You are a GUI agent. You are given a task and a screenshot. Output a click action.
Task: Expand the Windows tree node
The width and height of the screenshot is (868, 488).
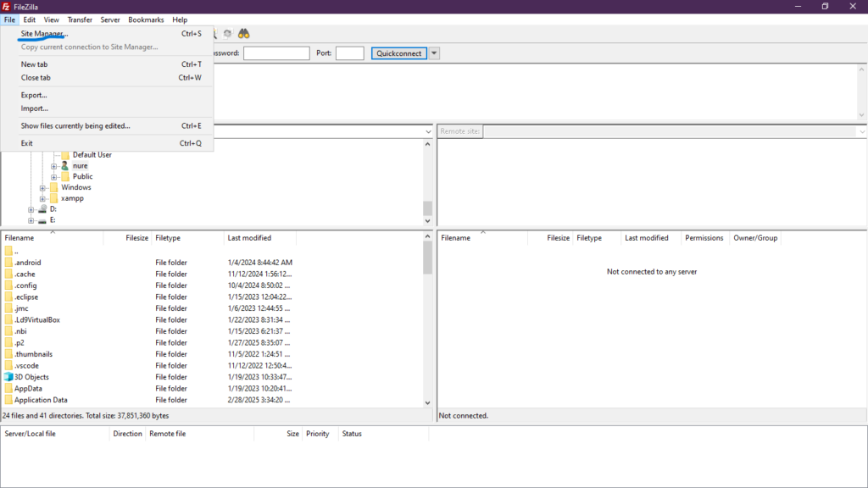pos(42,187)
